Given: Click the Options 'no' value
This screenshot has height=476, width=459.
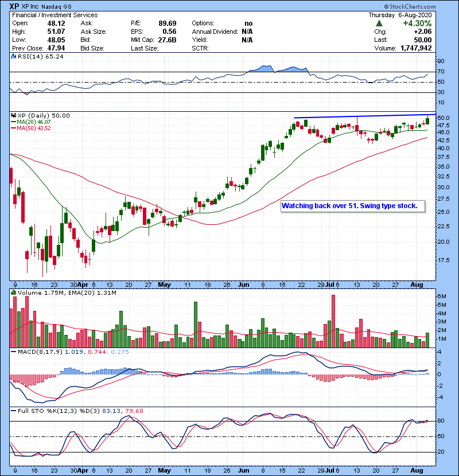Looking at the screenshot, I should (x=248, y=24).
